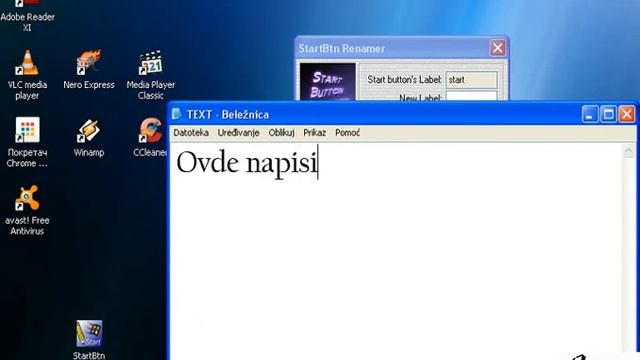Open the Winamp desktop shortcut
Image resolution: width=640 pixels, height=360 pixels.
pyautogui.click(x=89, y=138)
